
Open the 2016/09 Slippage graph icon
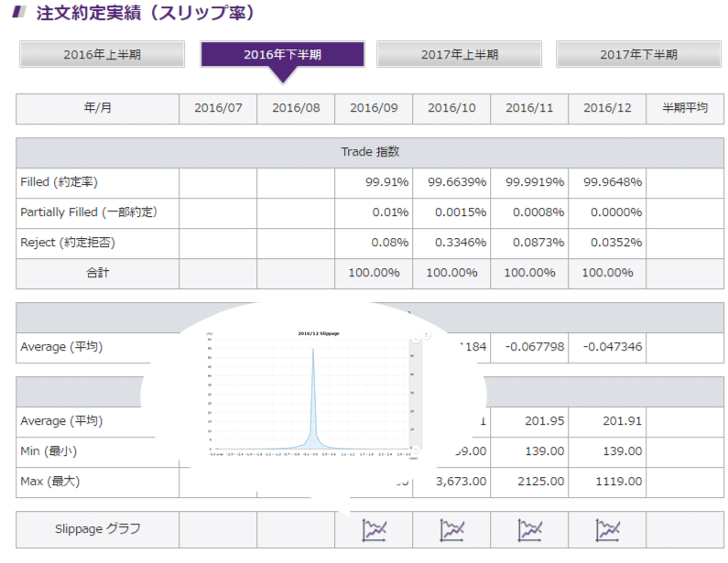(374, 530)
